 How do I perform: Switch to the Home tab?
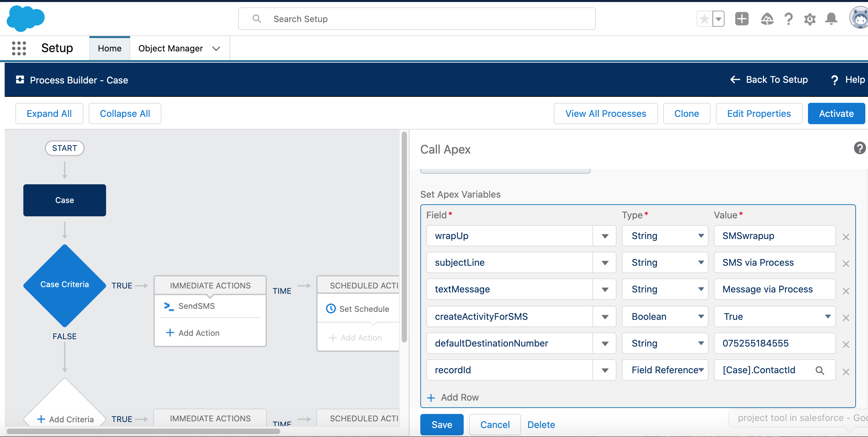point(109,48)
